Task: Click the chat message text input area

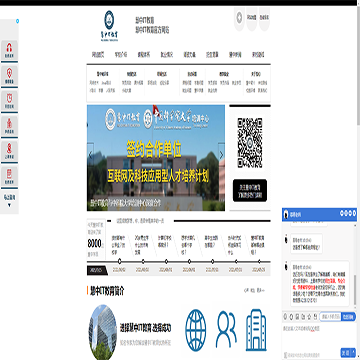Action: [x=319, y=335]
